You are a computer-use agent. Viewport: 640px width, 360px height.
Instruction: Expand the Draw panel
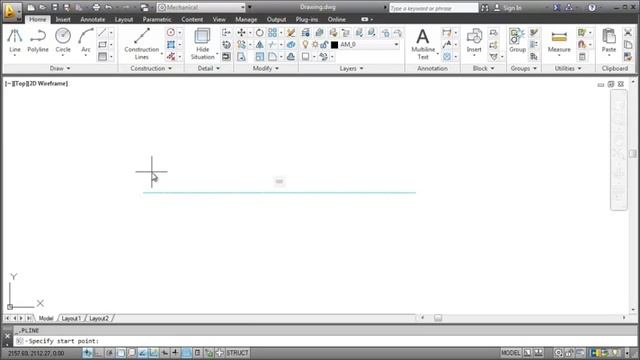pyautogui.click(x=60, y=69)
